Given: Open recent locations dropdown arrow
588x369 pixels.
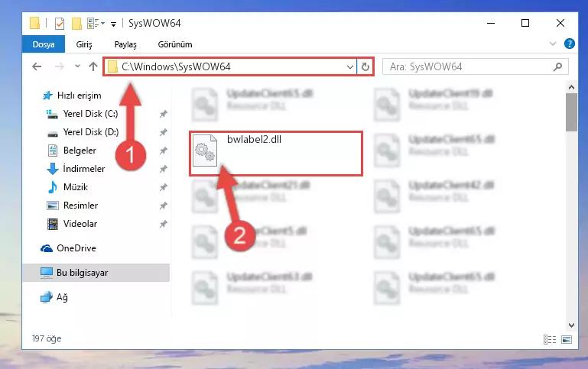Looking at the screenshot, I should (77, 66).
